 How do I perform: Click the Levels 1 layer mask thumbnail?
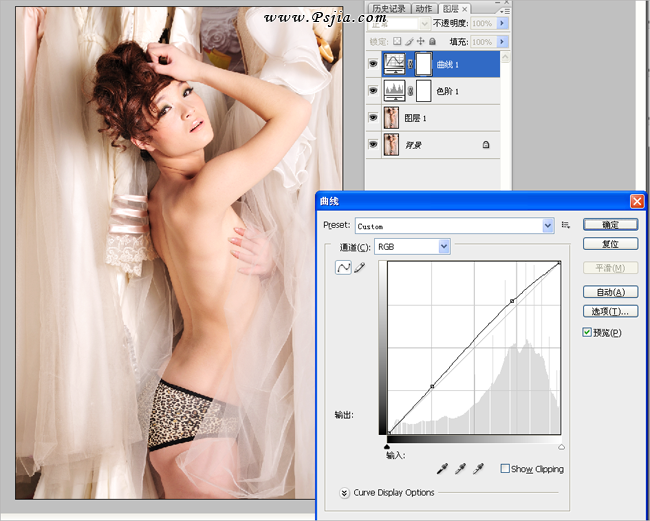tap(424, 91)
